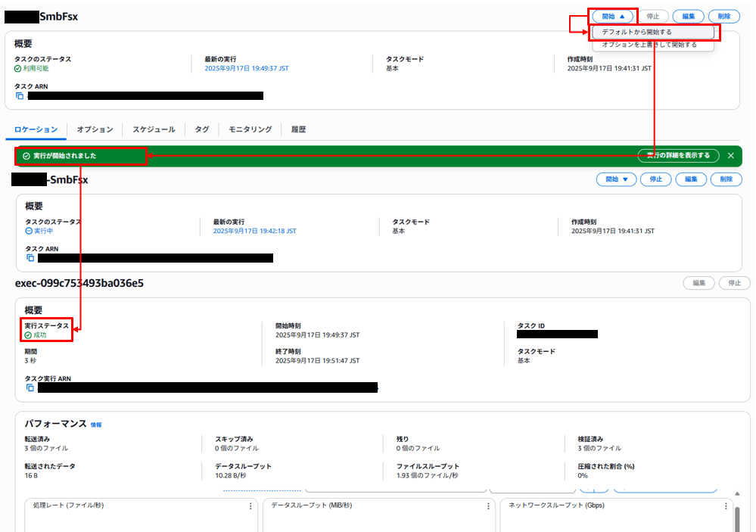The width and height of the screenshot is (756, 532).
Task: Click the 削除 button in the top header
Action: tap(723, 16)
